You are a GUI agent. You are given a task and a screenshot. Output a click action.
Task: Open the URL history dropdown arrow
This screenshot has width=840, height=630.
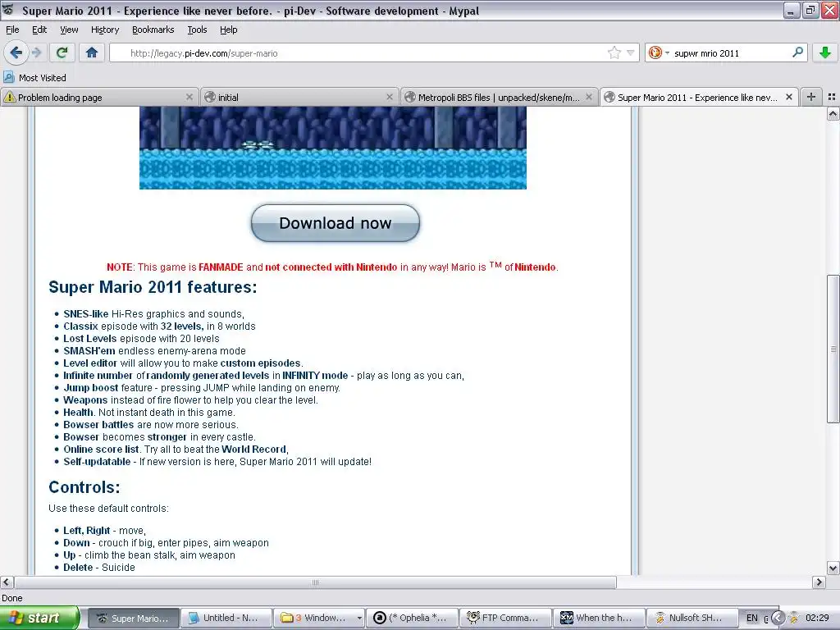coord(631,52)
